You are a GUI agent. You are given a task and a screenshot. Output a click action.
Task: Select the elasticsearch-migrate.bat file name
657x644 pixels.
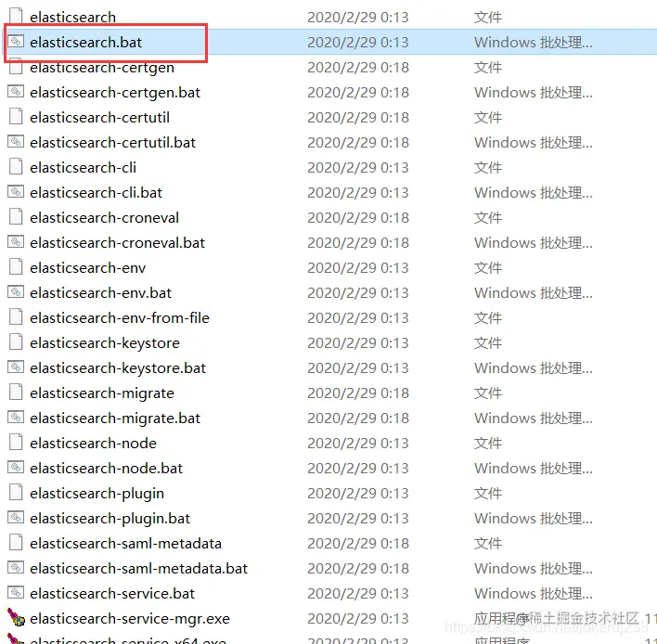pyautogui.click(x=115, y=419)
